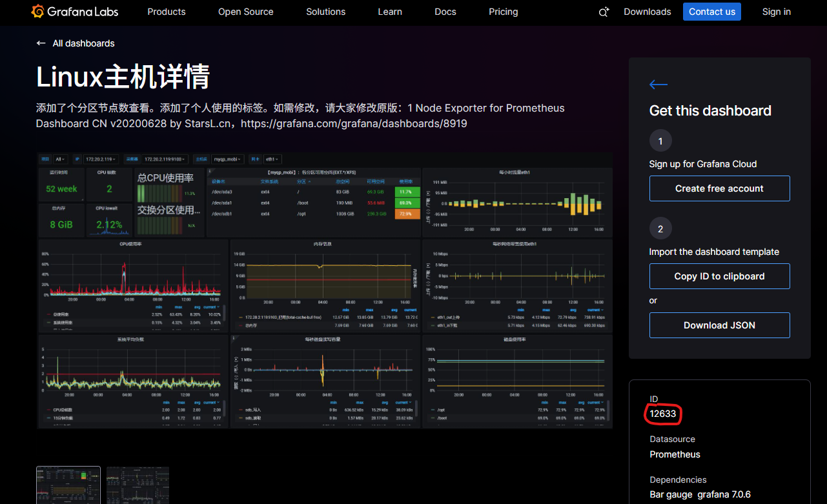Select the second dashboard screenshot thumbnail

click(x=138, y=485)
